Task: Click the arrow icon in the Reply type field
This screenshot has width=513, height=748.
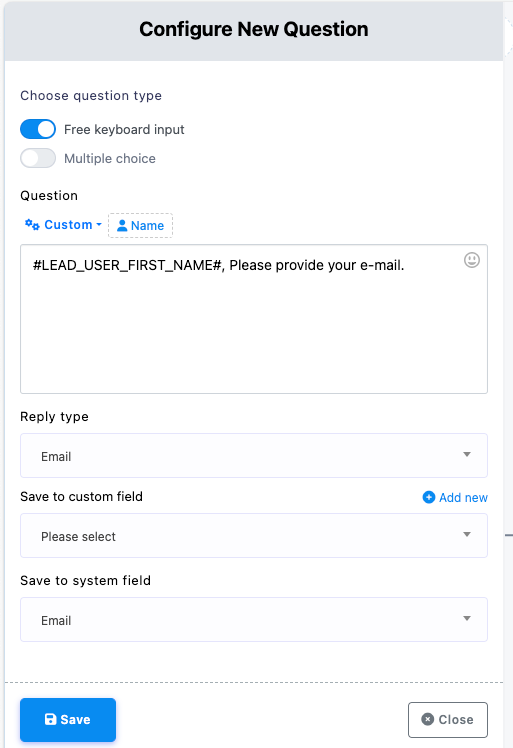Action: [x=467, y=455]
